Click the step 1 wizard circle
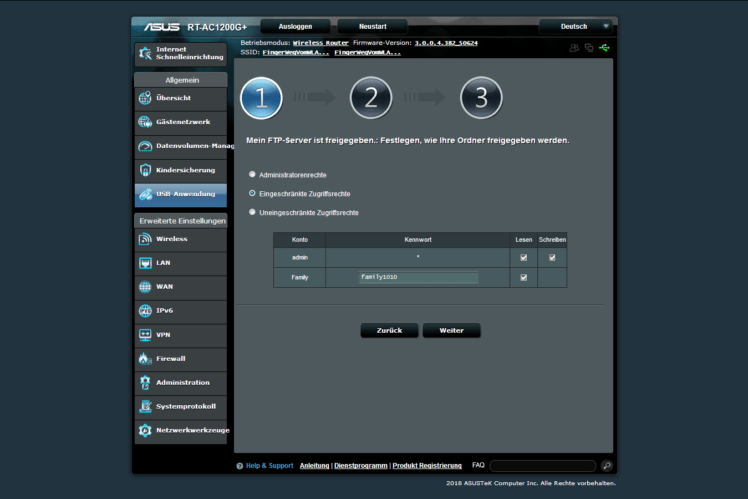Screen dimensions: 748x499 click(261, 98)
